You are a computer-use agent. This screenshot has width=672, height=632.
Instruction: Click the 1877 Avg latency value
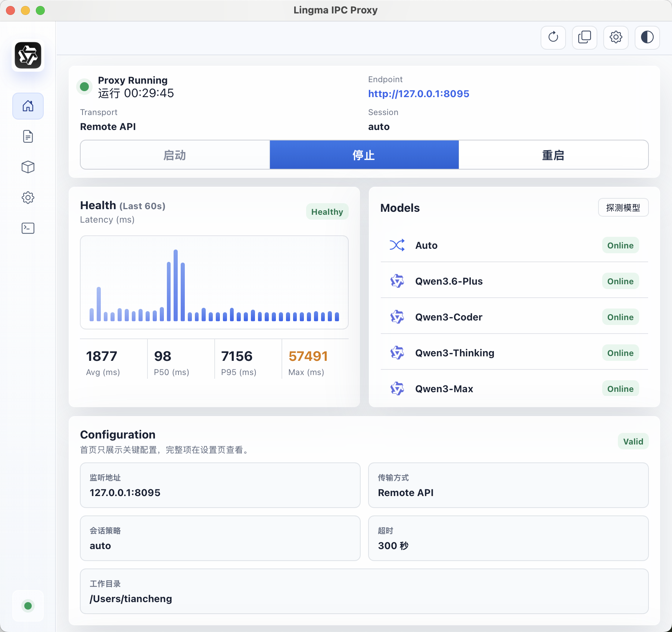point(102,356)
